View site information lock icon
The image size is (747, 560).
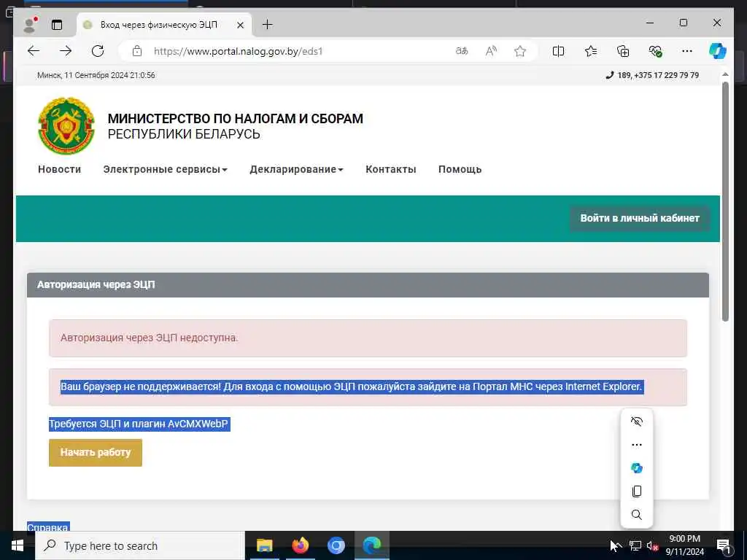137,51
